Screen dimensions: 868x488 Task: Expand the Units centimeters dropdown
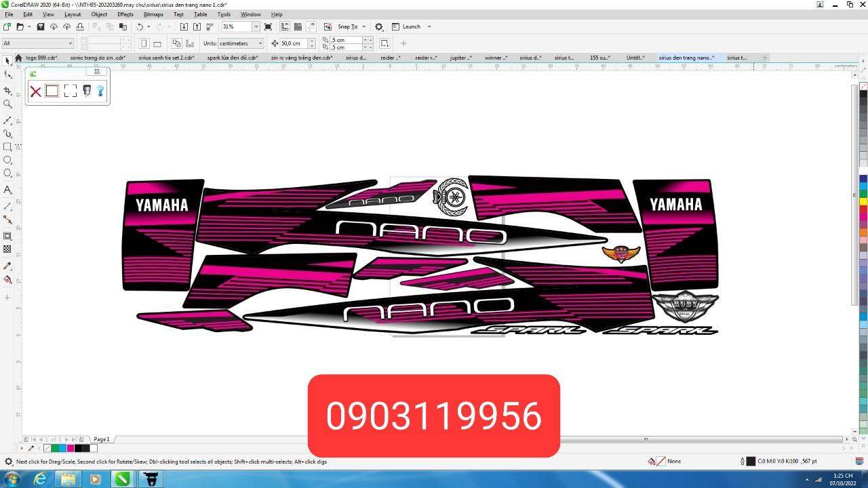pos(260,43)
